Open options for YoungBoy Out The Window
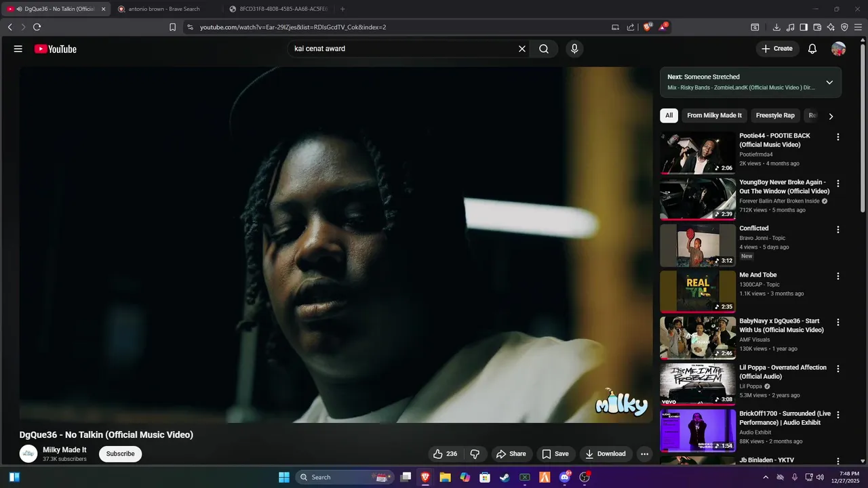 pos(838,184)
